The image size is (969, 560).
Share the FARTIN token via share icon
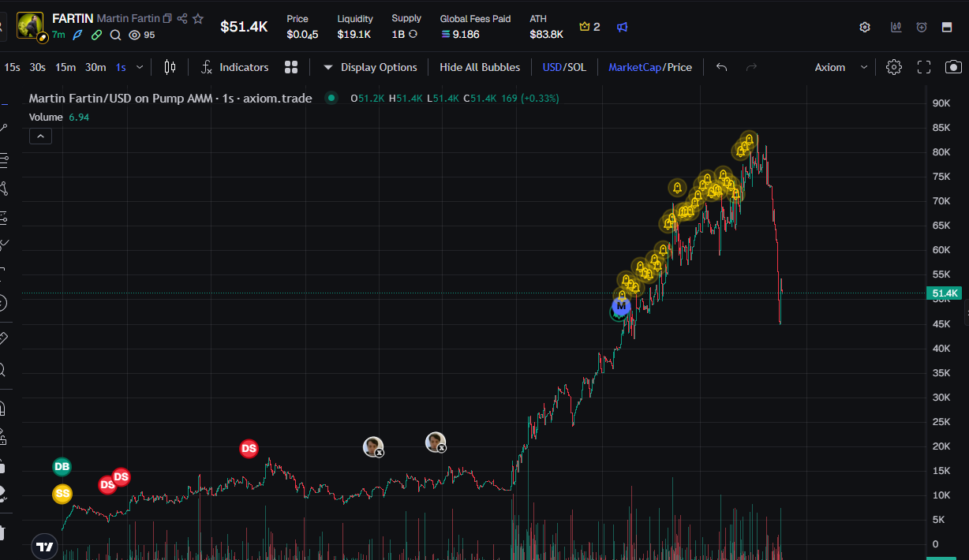(182, 18)
